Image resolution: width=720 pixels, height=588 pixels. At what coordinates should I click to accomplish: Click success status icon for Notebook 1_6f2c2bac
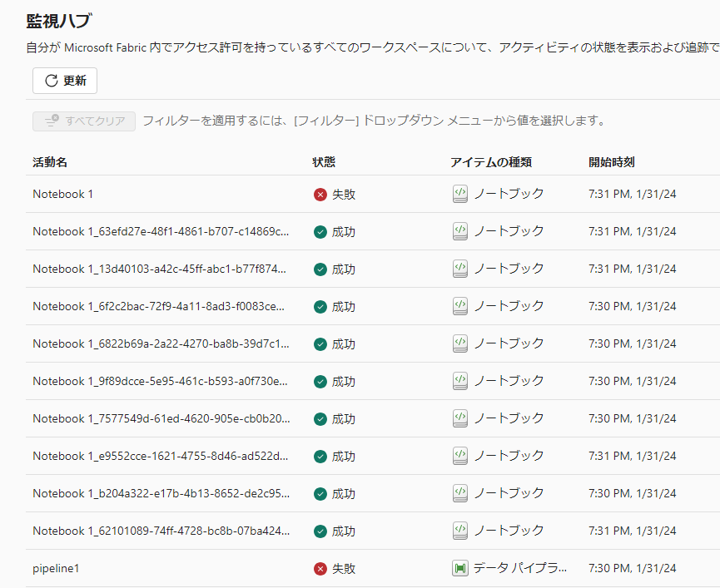320,307
